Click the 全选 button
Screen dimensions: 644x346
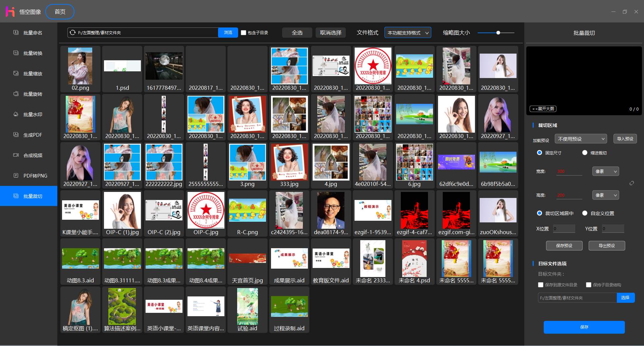(297, 32)
